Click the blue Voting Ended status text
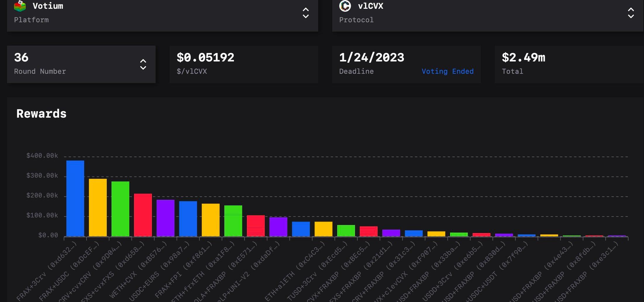 pyautogui.click(x=447, y=71)
